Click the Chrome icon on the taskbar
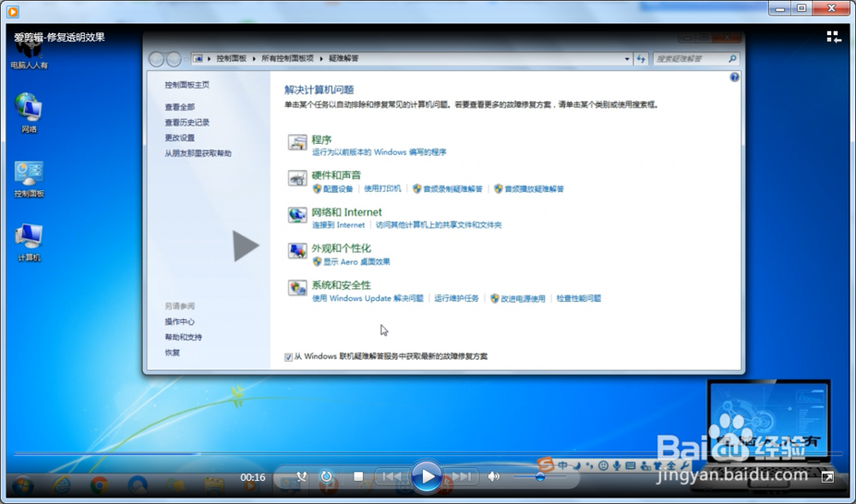The height and width of the screenshot is (504, 856). [98, 484]
